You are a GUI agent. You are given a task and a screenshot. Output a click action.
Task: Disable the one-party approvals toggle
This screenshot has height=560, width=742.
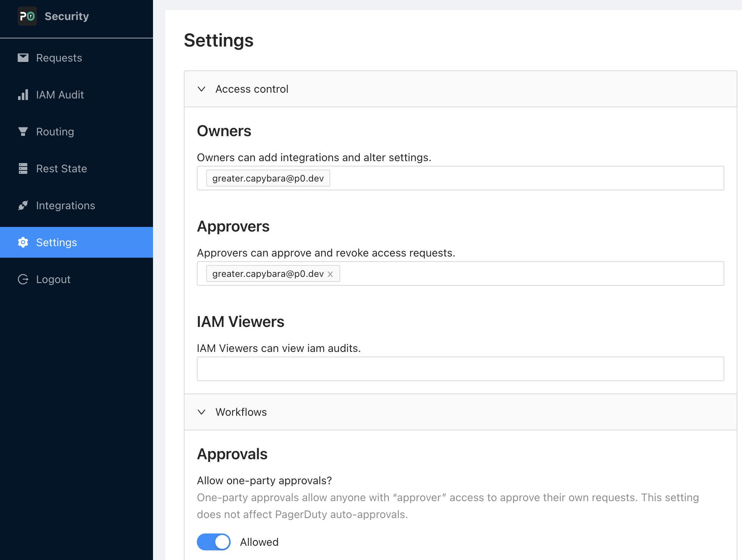point(214,542)
